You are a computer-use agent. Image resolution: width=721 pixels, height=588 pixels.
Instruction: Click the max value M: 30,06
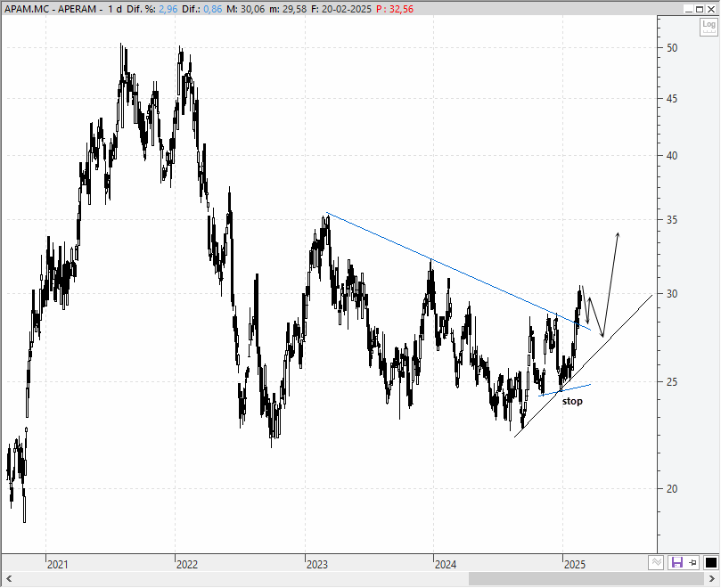pos(246,9)
